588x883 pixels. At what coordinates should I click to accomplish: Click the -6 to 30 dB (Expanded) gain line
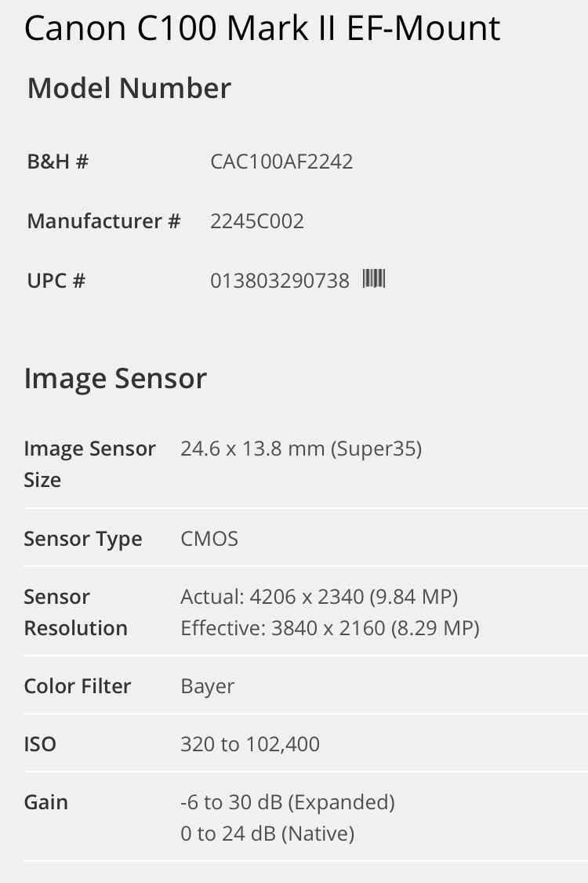point(288,802)
